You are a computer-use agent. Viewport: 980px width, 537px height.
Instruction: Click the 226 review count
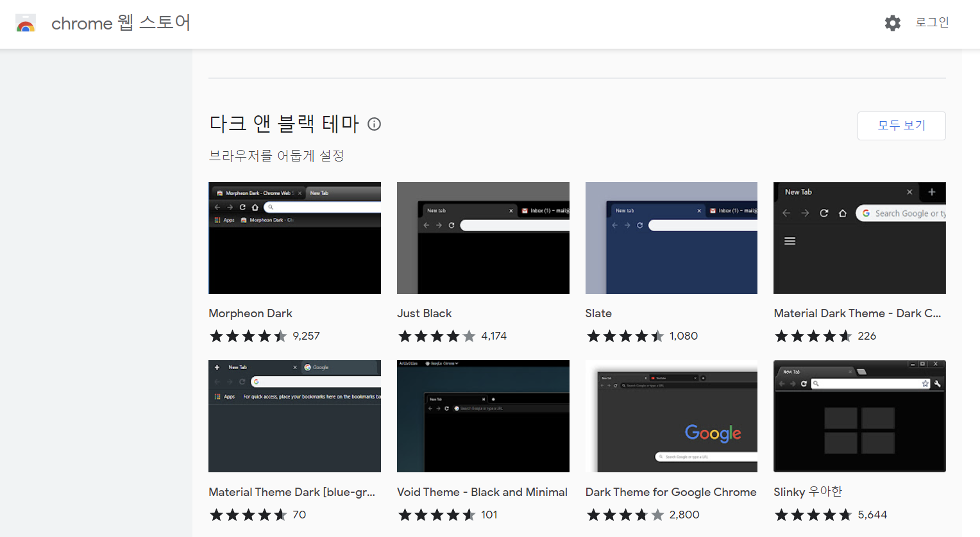click(x=867, y=336)
